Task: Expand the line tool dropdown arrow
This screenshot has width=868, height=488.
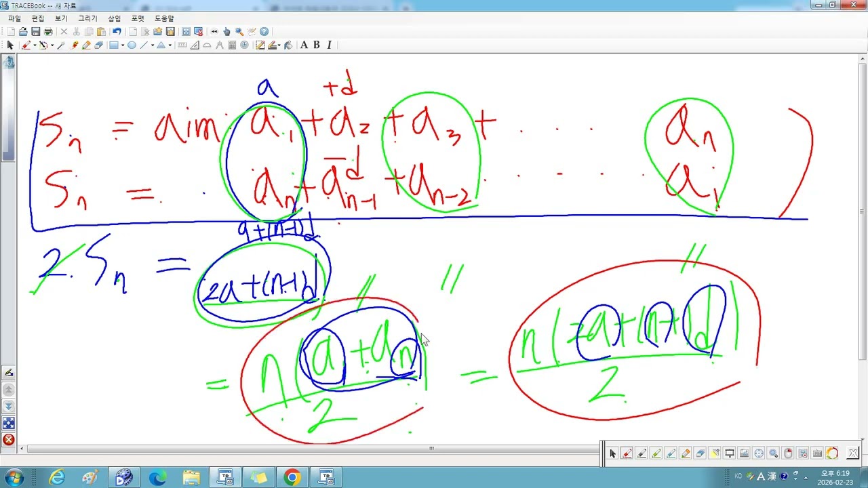Action: (153, 45)
